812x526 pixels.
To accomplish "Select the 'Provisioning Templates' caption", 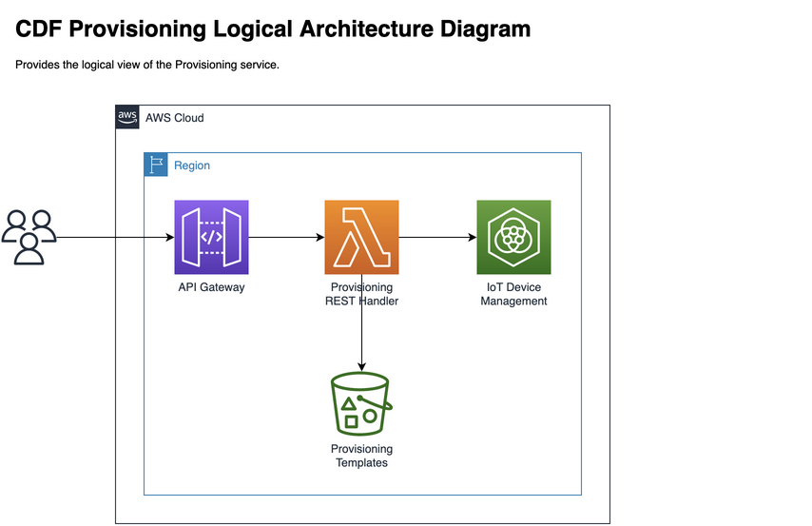I will tap(361, 456).
